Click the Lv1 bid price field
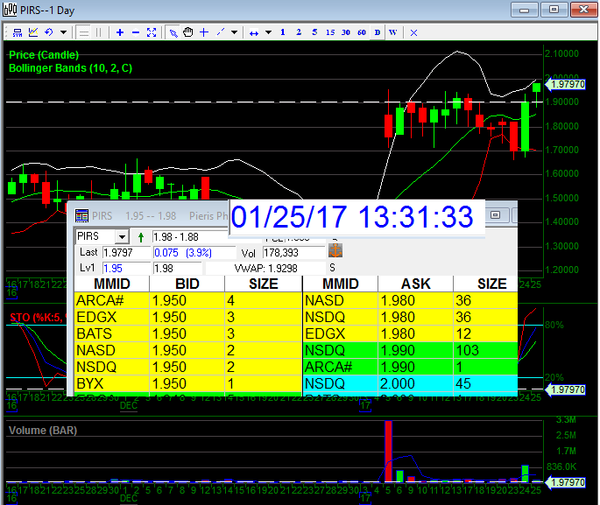600x505 pixels. pyautogui.click(x=112, y=268)
